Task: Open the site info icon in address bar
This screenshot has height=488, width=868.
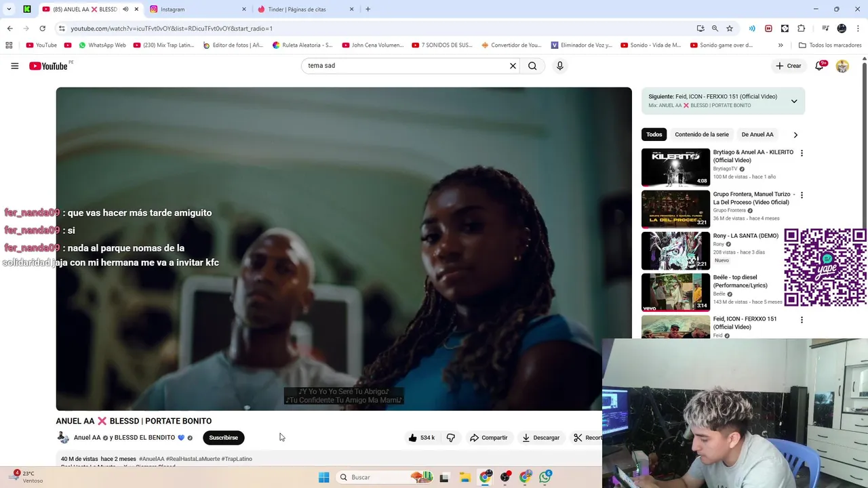Action: 62,28
